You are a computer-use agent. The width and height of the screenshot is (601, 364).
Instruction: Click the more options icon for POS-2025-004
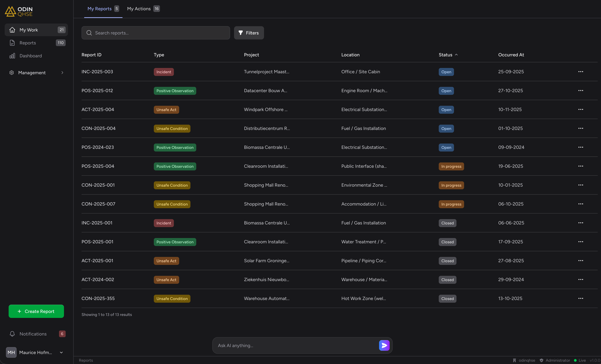tap(580, 166)
